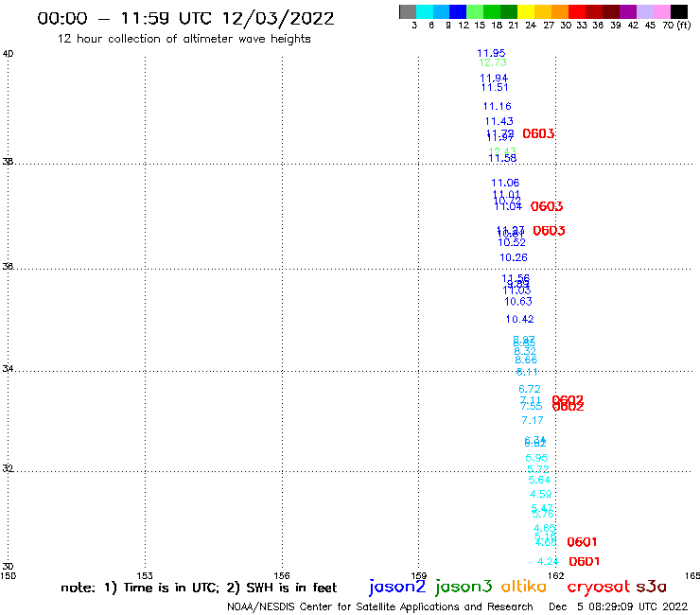The width and height of the screenshot is (700, 615).
Task: Click the NOAA/NESDIS credit line
Action: click(x=380, y=607)
